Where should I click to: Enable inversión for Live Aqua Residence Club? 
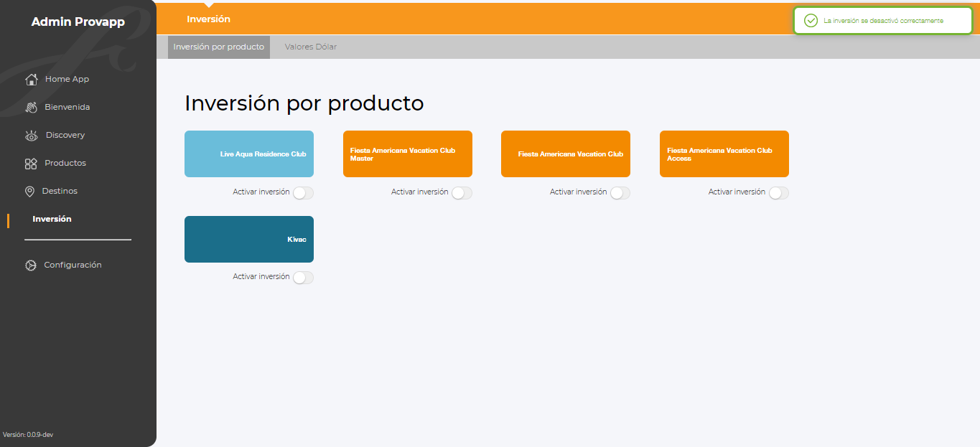(303, 193)
